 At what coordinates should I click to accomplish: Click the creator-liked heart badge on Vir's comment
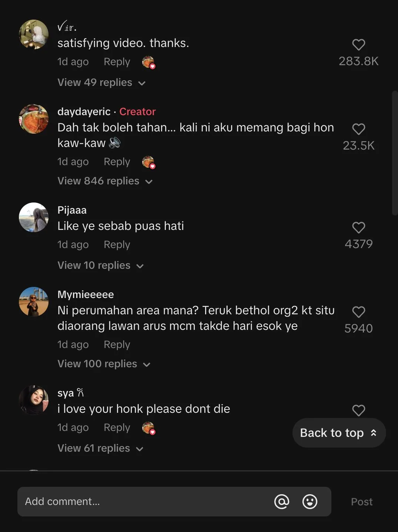(x=148, y=63)
